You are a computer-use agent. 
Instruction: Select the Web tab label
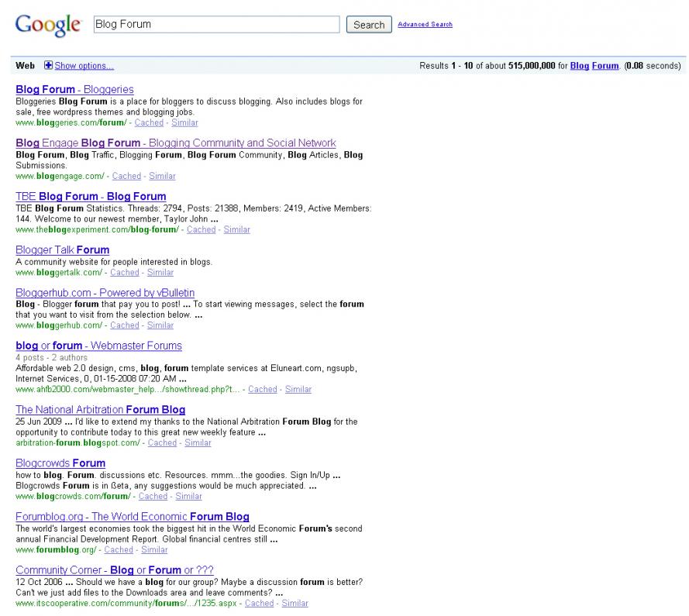pos(25,65)
